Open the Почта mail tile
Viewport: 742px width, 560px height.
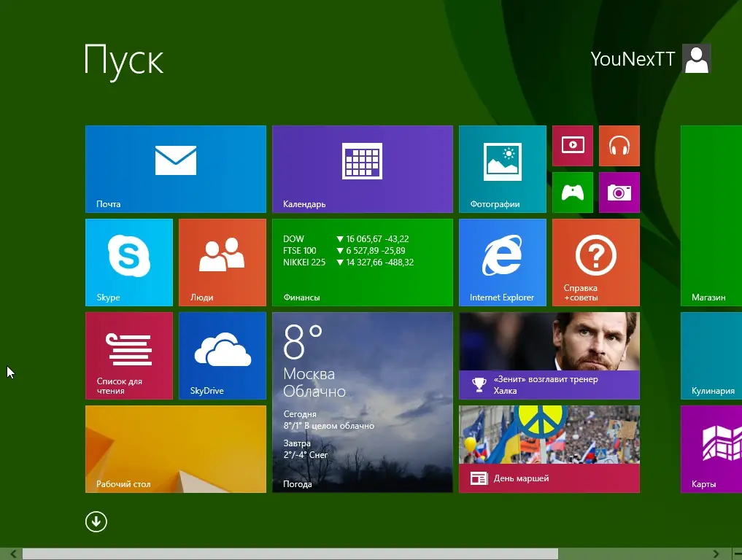pyautogui.click(x=176, y=169)
